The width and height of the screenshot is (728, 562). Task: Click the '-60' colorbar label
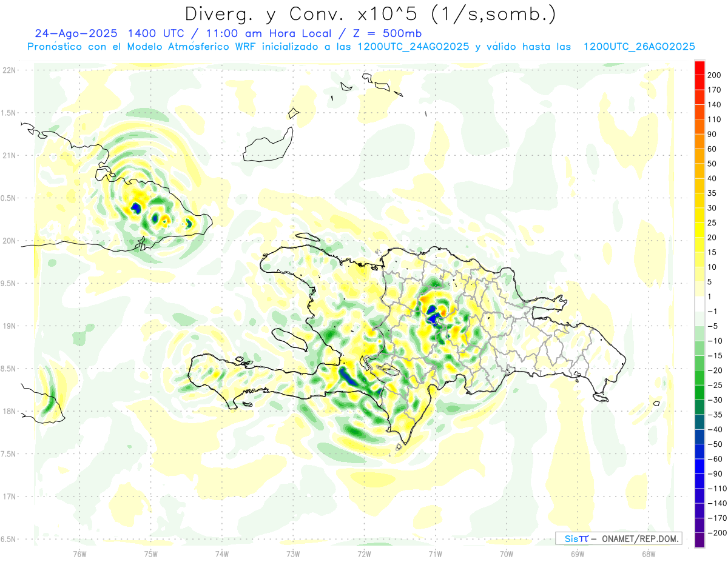point(714,459)
